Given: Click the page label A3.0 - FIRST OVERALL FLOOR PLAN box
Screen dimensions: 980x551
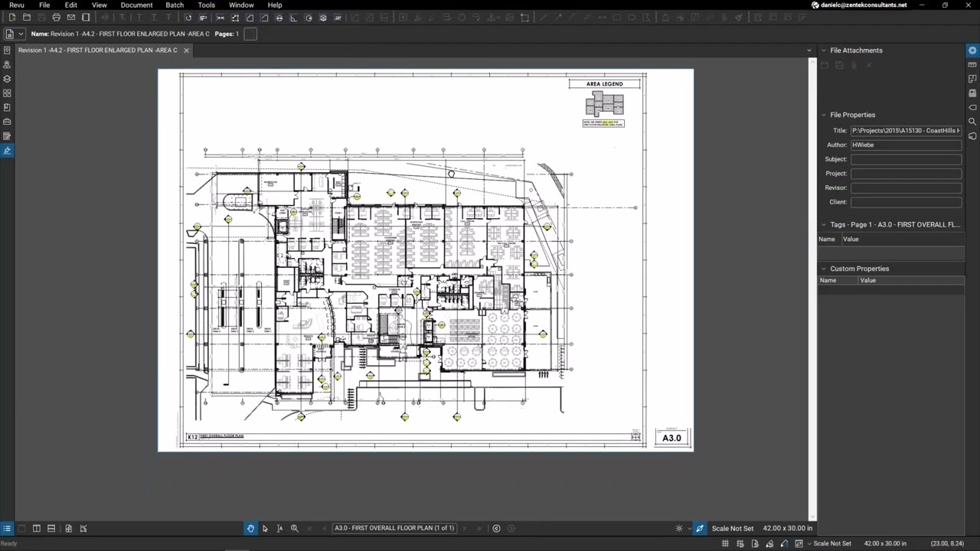Looking at the screenshot, I should point(394,528).
